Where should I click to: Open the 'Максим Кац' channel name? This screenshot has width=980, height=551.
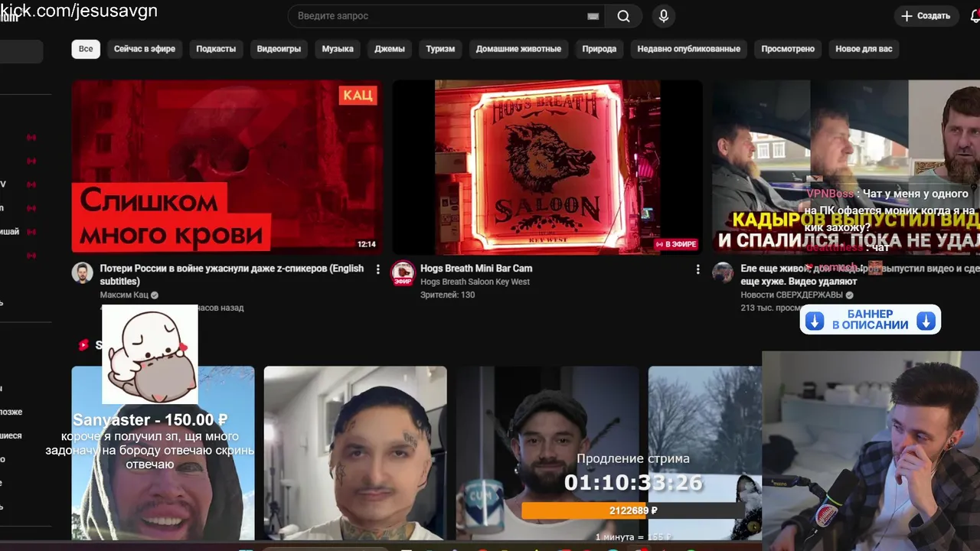[x=124, y=295]
